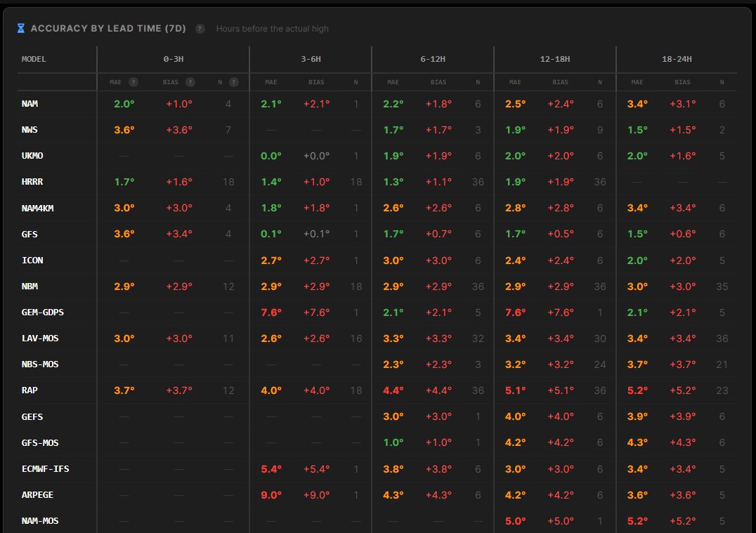Click GFS's +0.5° bias under 12-18H
This screenshot has width=756, height=533.
[x=560, y=234]
